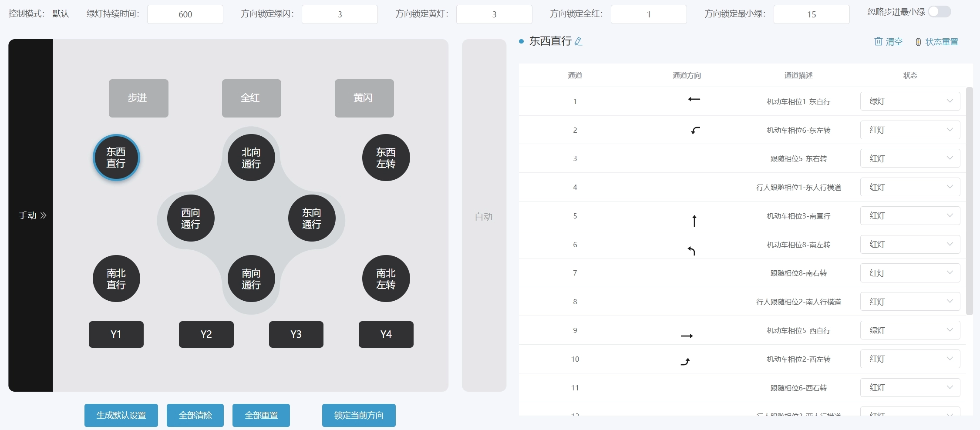Switch to the 自动 side tab

click(484, 216)
